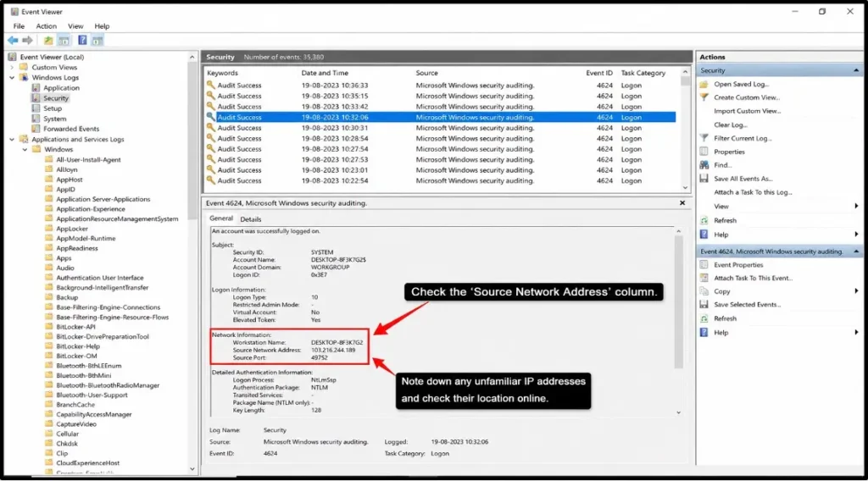Image resolution: width=868 pixels, height=481 pixels.
Task: Click the Back arrow toolbar icon
Action: 13,41
